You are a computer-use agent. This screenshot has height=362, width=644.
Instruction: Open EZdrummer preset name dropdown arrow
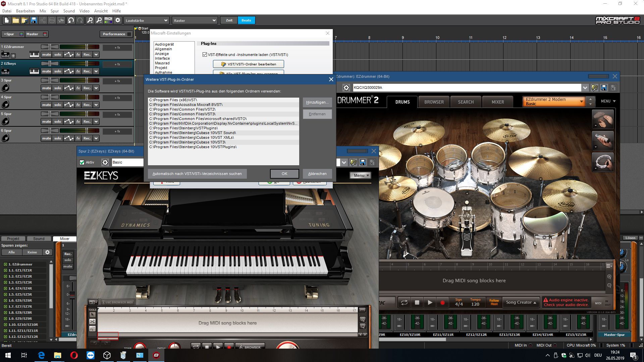pyautogui.click(x=585, y=88)
